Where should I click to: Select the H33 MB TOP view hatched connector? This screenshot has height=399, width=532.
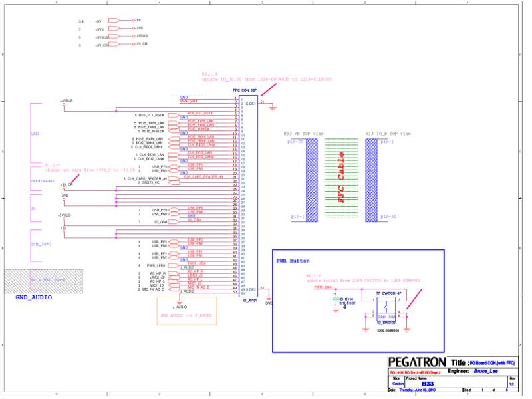coord(311,180)
